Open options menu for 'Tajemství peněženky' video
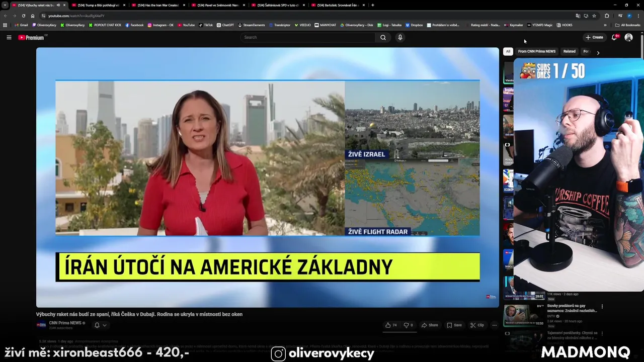The height and width of the screenshot is (362, 644). pos(602,333)
